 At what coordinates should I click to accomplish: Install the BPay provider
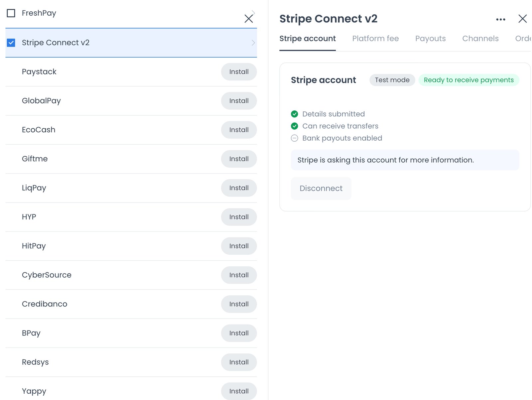pyautogui.click(x=239, y=333)
